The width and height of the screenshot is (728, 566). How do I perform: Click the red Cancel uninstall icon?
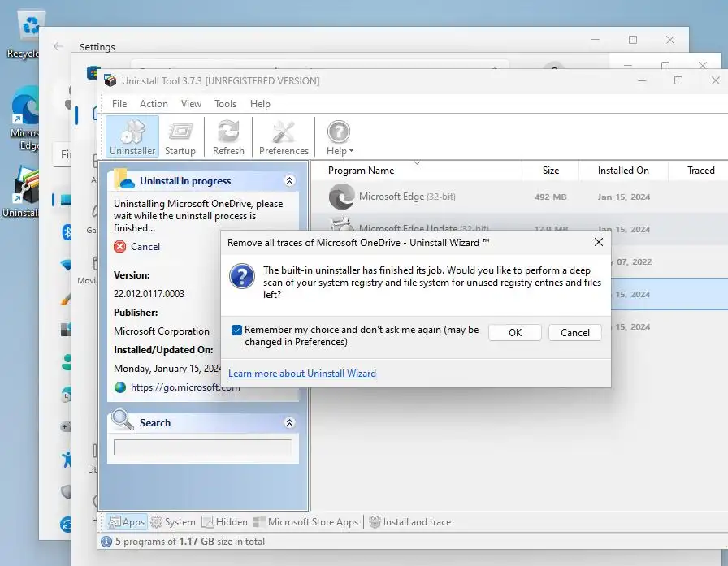coord(119,246)
